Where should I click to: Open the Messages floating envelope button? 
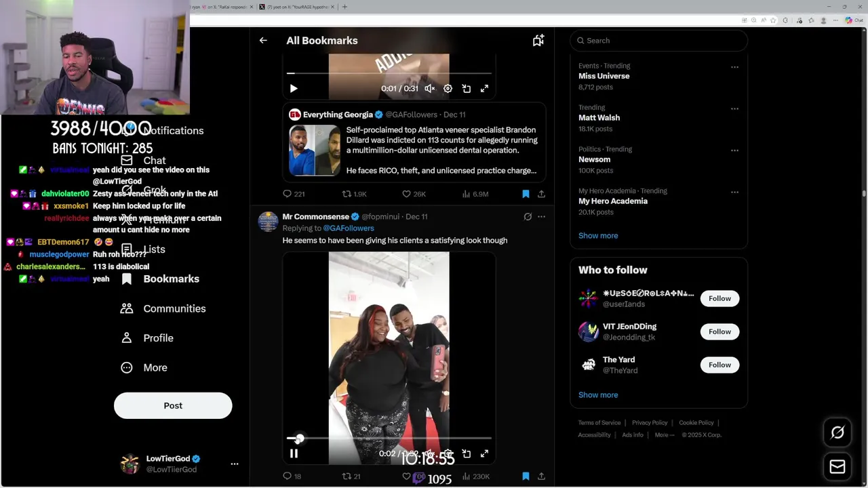[837, 467]
